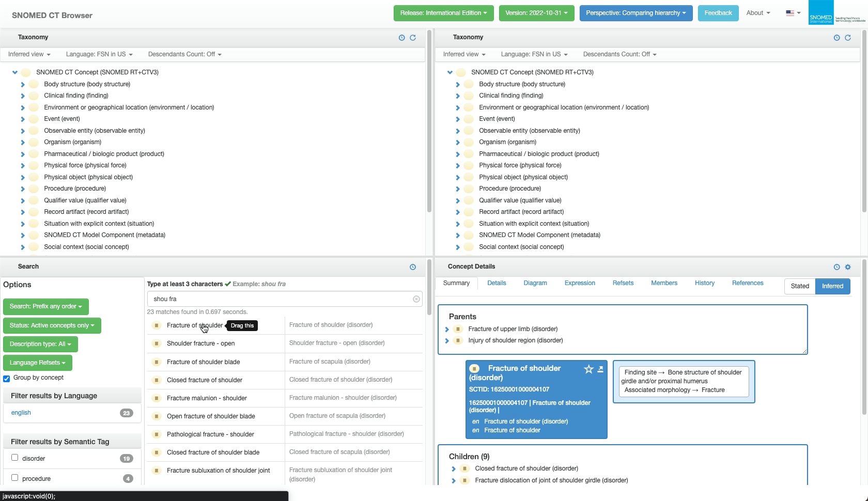The image size is (868, 501).
Task: Click the concept icon beside 'Fracture of shoulder blade' result
Action: 157,362
